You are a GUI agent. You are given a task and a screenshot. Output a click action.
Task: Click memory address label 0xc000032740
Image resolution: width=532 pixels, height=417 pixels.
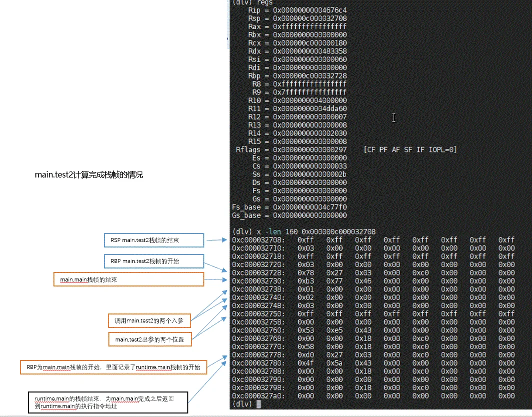pyautogui.click(x=258, y=297)
